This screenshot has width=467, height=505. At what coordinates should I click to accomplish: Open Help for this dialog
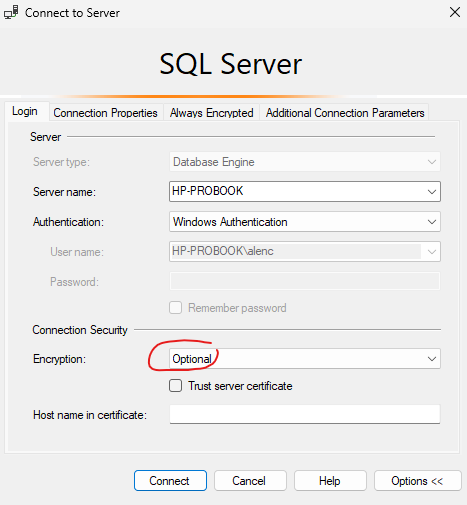pyautogui.click(x=330, y=481)
